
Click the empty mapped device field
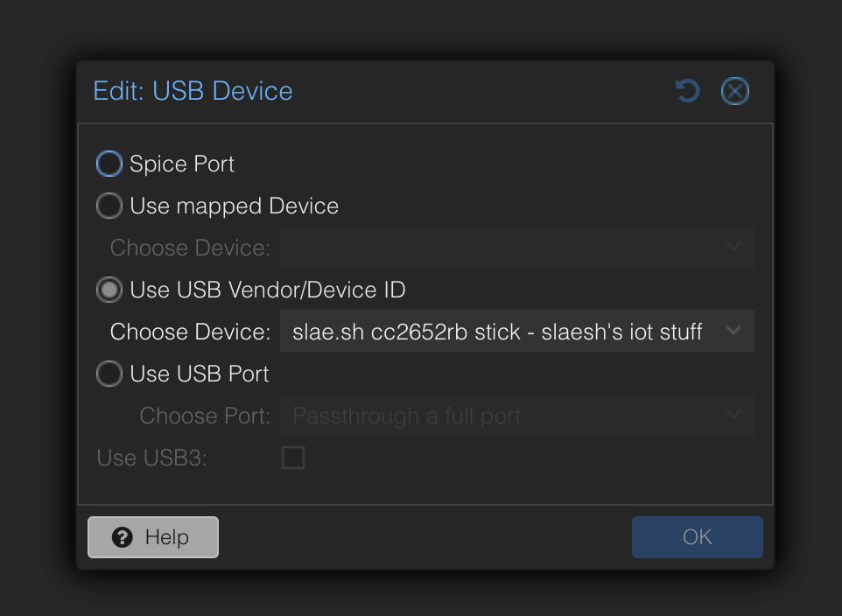click(499, 248)
